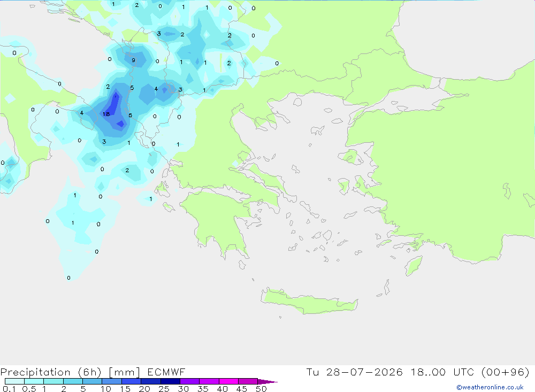Click the '9' precipitation value on the map
535x392 pixels.
pos(133,60)
